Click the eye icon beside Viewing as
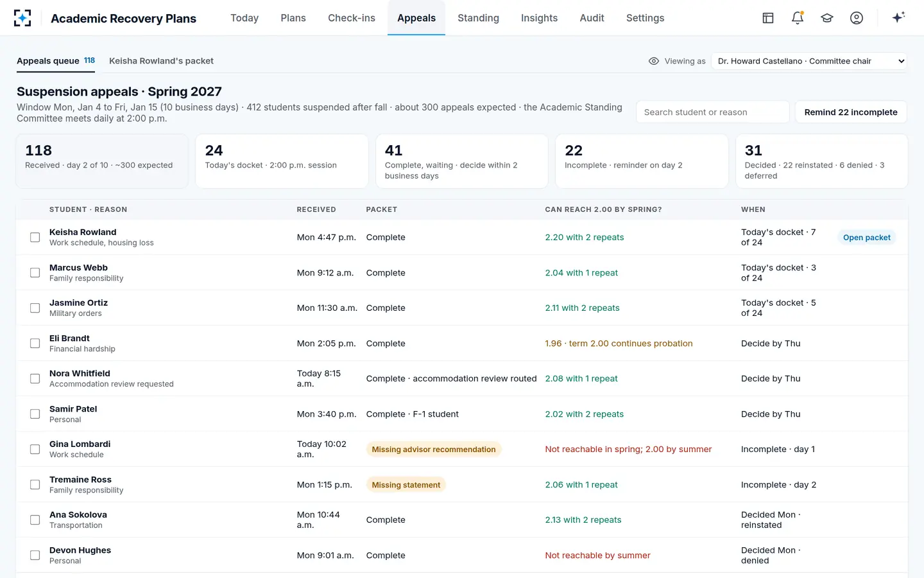Screen dimensions: 924x578 [x=654, y=61]
